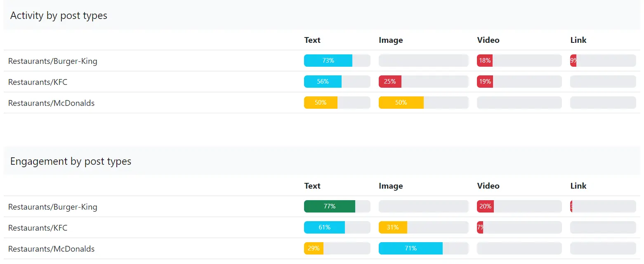Click the Restaurants/Burger-King label in Activity section
644x264 pixels.
53,61
